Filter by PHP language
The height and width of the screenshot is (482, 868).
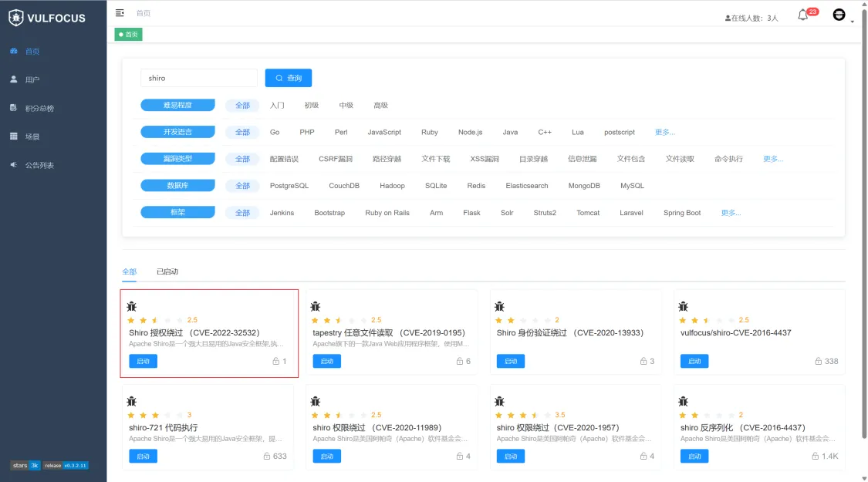tap(306, 132)
